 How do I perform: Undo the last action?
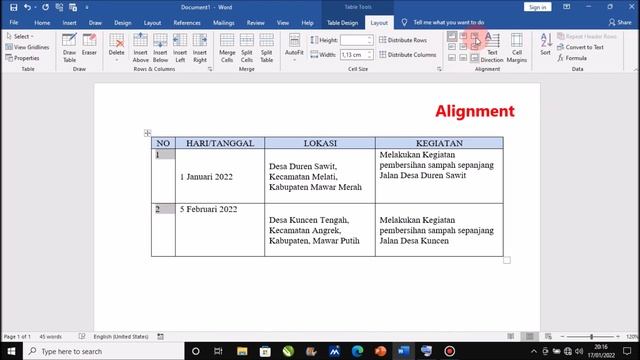(27, 7)
